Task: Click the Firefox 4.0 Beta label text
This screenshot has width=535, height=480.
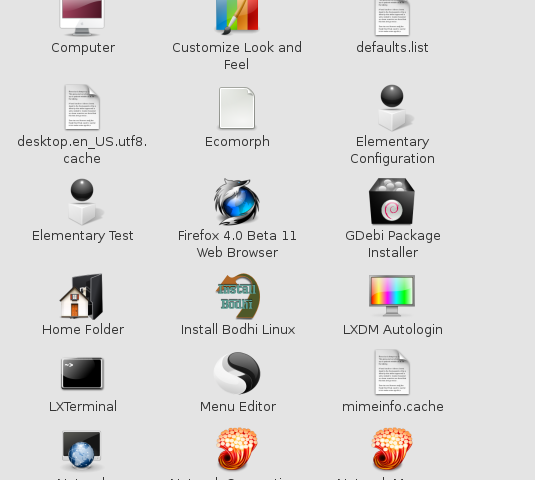Action: click(x=237, y=236)
